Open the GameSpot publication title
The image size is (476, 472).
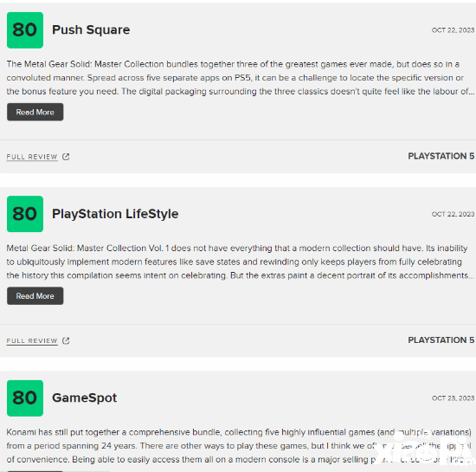(x=85, y=398)
